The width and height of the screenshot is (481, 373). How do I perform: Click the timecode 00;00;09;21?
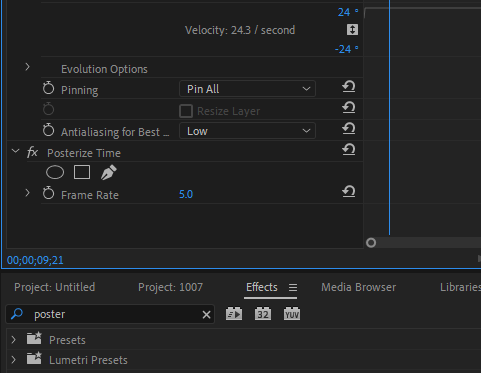pos(35,260)
